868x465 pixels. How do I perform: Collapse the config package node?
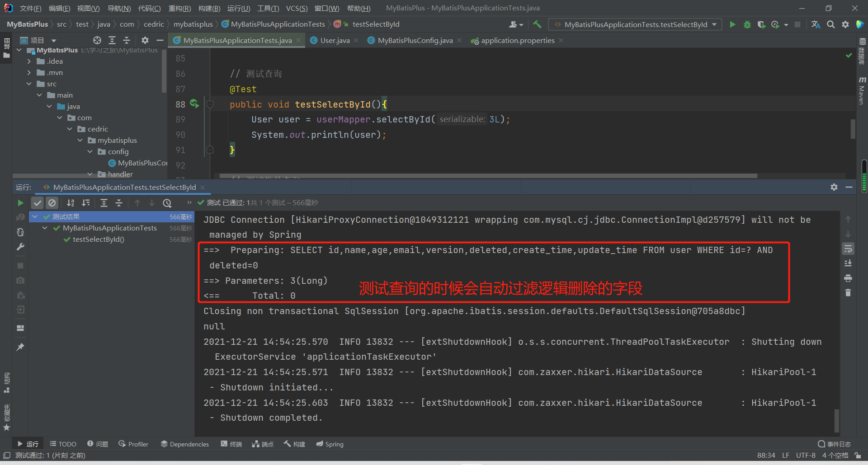click(x=90, y=151)
